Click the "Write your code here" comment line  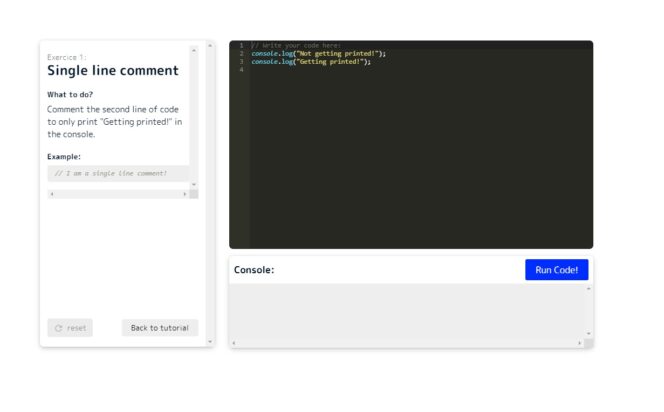tap(296, 45)
